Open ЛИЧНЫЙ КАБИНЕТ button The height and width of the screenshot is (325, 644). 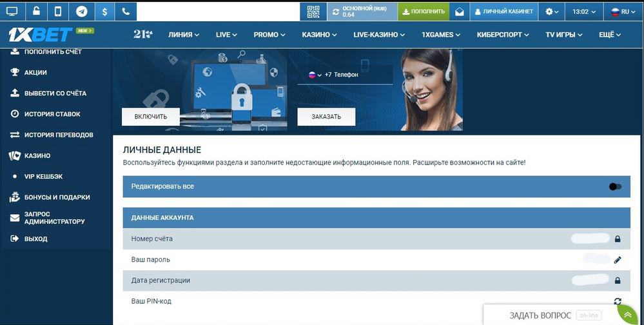coord(503,12)
